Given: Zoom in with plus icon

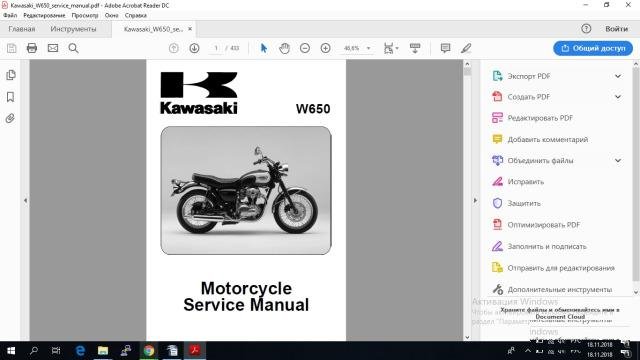Looking at the screenshot, I should click(x=325, y=48).
